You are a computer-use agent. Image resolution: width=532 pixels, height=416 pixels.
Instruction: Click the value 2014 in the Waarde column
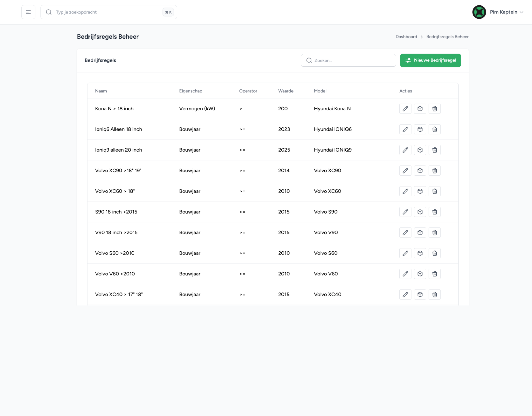(284, 171)
